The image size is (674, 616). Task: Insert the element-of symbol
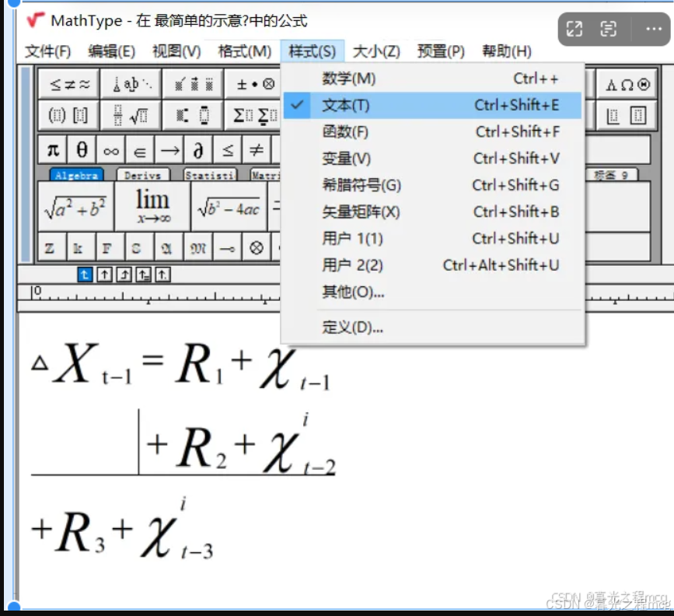tap(140, 149)
